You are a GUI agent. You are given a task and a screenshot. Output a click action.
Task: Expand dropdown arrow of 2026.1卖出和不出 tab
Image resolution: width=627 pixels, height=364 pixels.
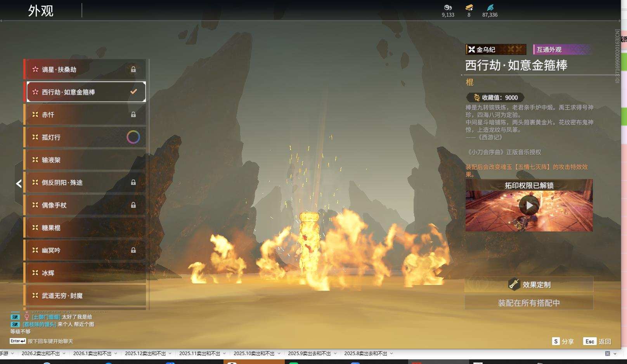[116, 354]
